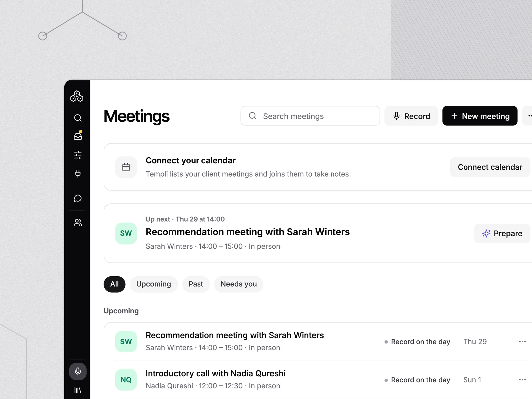This screenshot has height=399, width=532.
Task: Click Record on the day for Sun 1
Action: [x=417, y=380]
